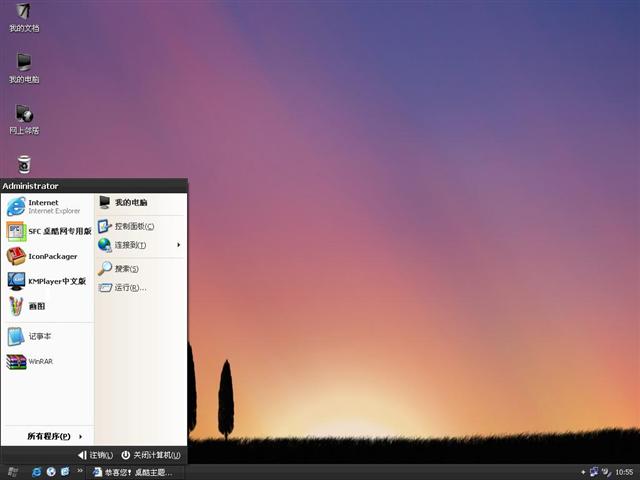Click the Start button on taskbar
Image resolution: width=640 pixels, height=480 pixels.
tap(13, 472)
